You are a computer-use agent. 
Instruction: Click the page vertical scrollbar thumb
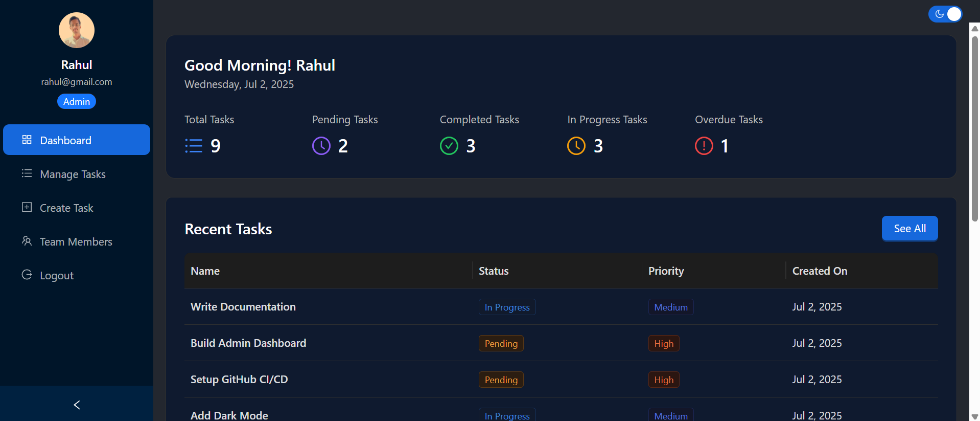pos(975,128)
